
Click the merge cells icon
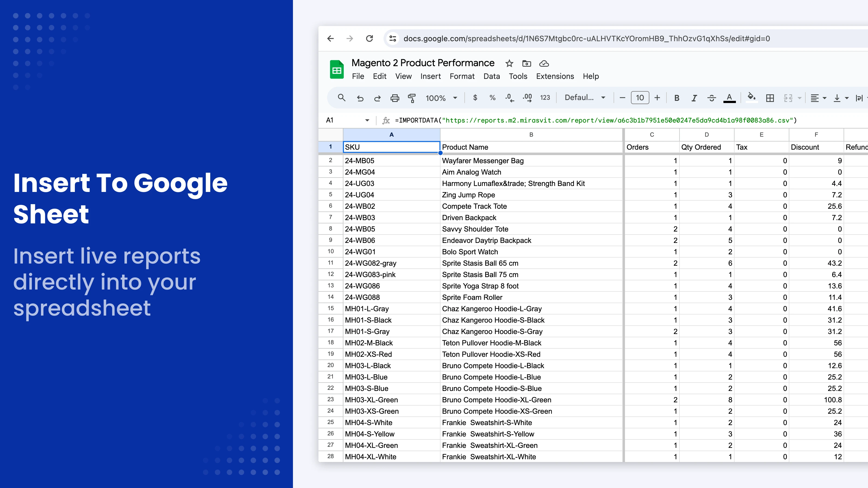click(788, 98)
